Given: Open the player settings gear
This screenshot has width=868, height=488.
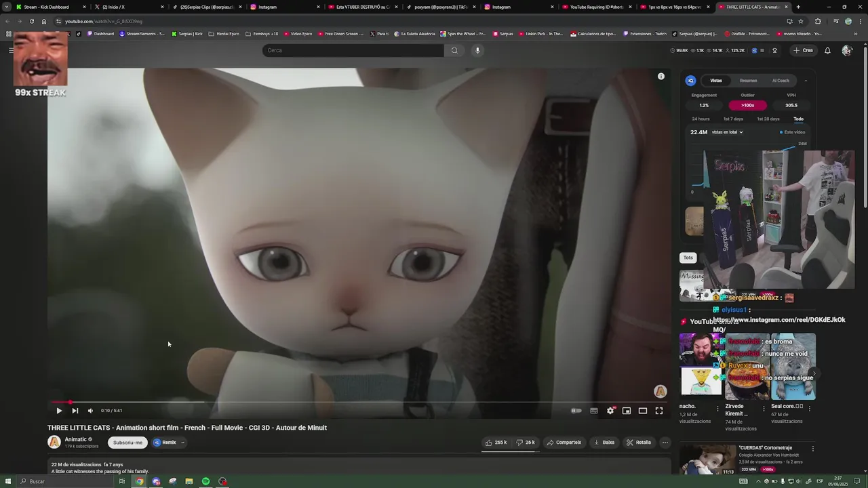Looking at the screenshot, I should pyautogui.click(x=610, y=411).
